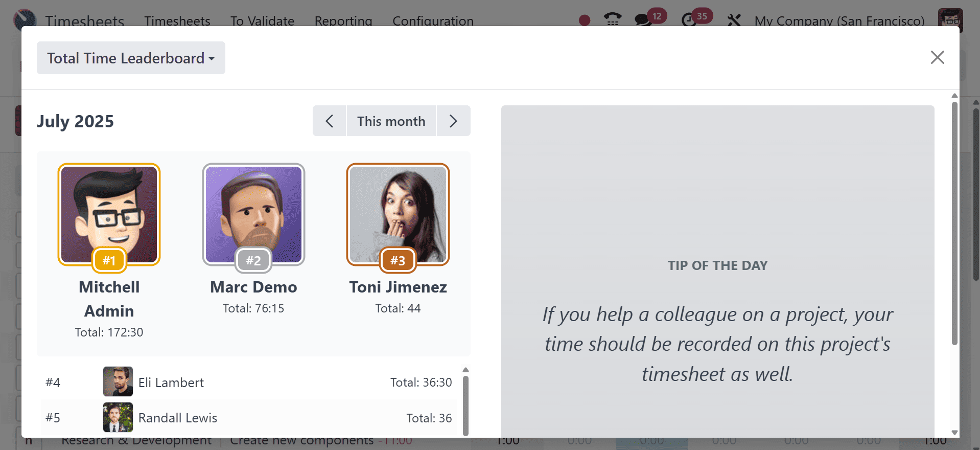980x450 pixels.
Task: Click Total: 44 text
Action: pyautogui.click(x=398, y=308)
